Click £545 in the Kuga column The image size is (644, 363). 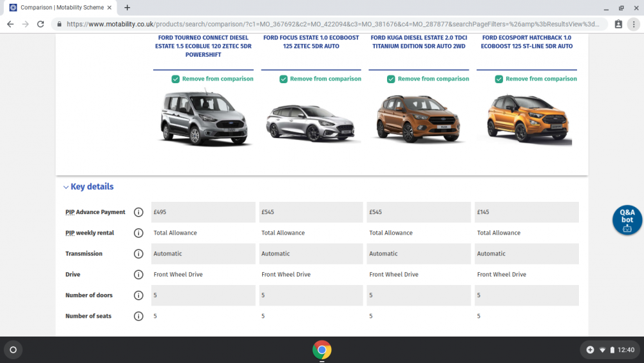tap(375, 212)
